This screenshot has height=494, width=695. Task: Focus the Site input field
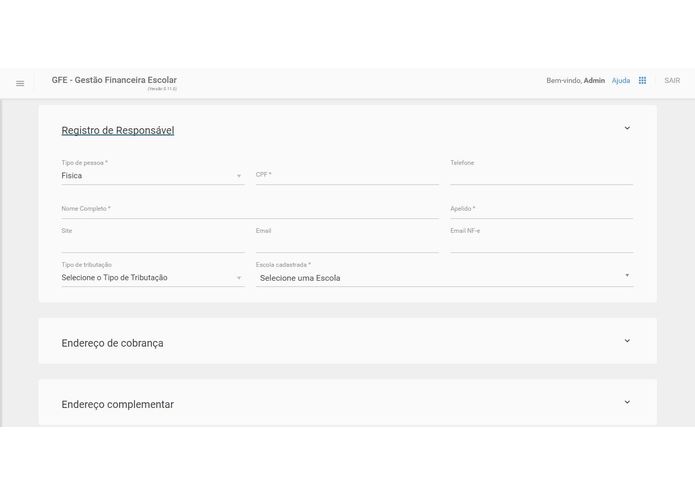click(152, 244)
